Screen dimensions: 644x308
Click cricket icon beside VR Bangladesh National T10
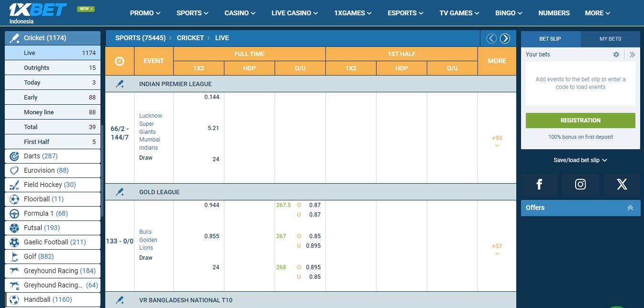120,300
